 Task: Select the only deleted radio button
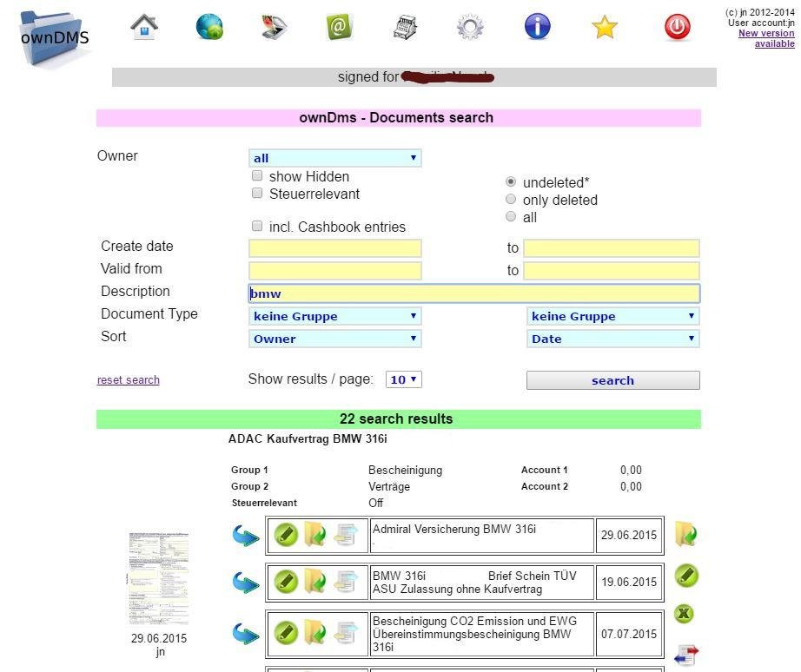point(511,199)
